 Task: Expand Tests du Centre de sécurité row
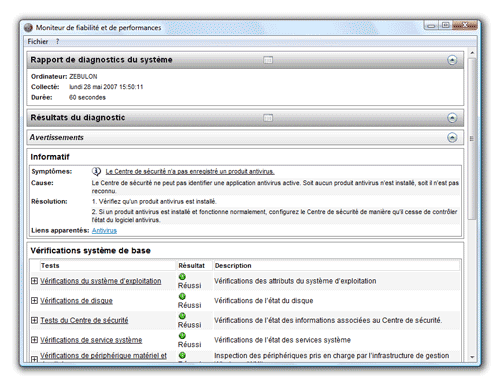pyautogui.click(x=34, y=320)
